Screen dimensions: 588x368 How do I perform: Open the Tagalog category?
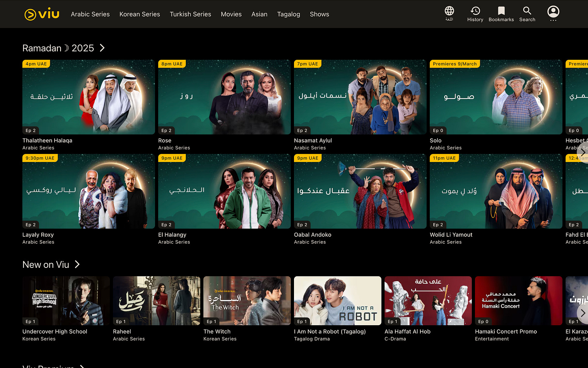pyautogui.click(x=288, y=14)
